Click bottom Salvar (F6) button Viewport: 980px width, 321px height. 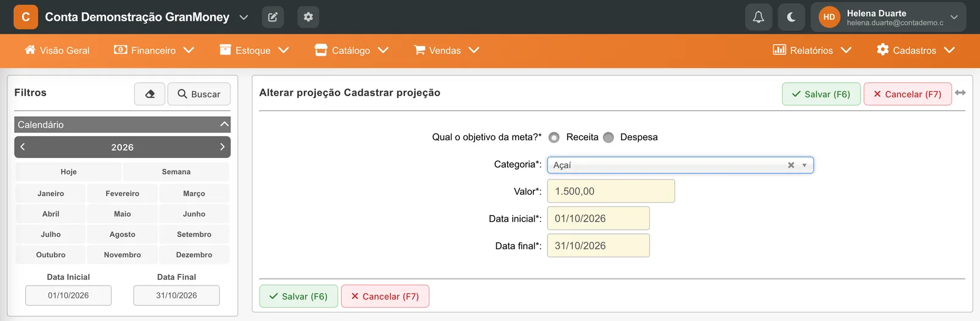click(x=299, y=296)
